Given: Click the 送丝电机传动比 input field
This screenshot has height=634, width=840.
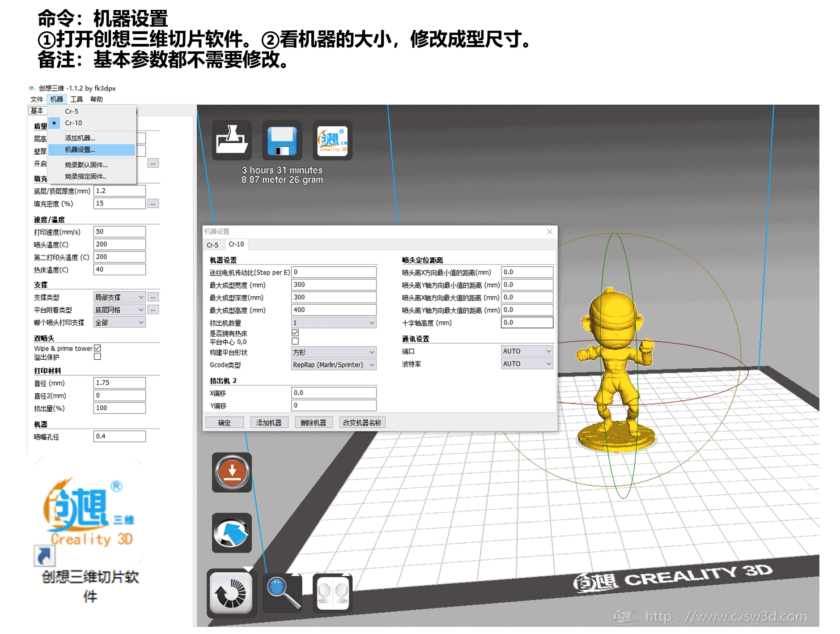Looking at the screenshot, I should pyautogui.click(x=334, y=272).
